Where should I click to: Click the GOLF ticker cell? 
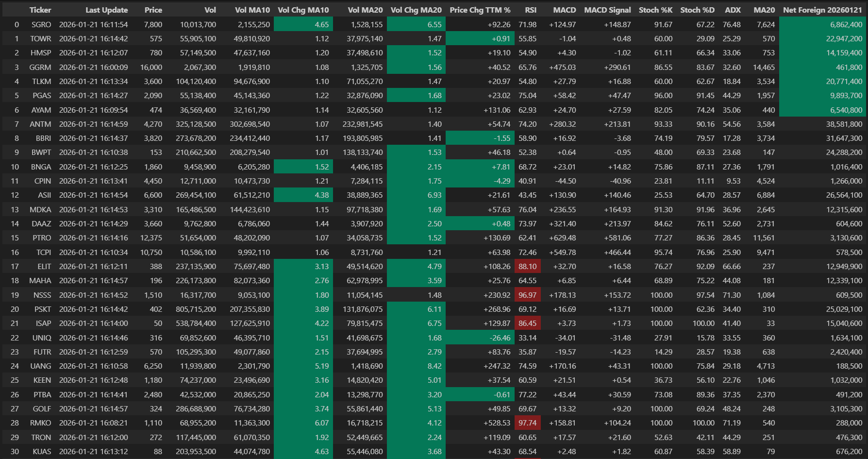click(42, 408)
